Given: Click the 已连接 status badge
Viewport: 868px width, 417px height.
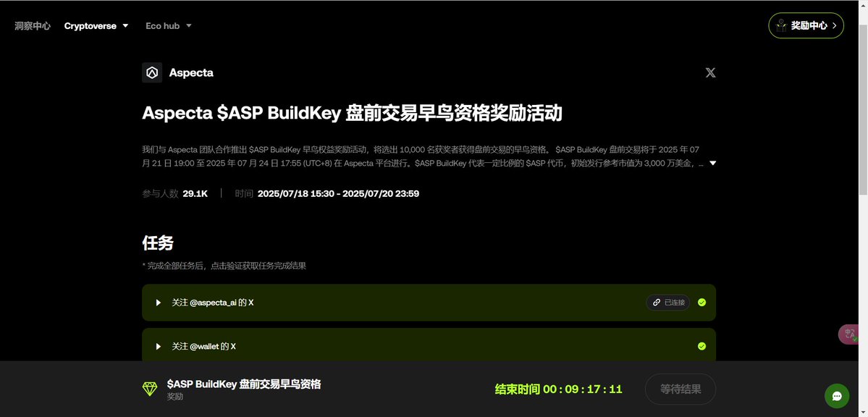Looking at the screenshot, I should (x=667, y=303).
